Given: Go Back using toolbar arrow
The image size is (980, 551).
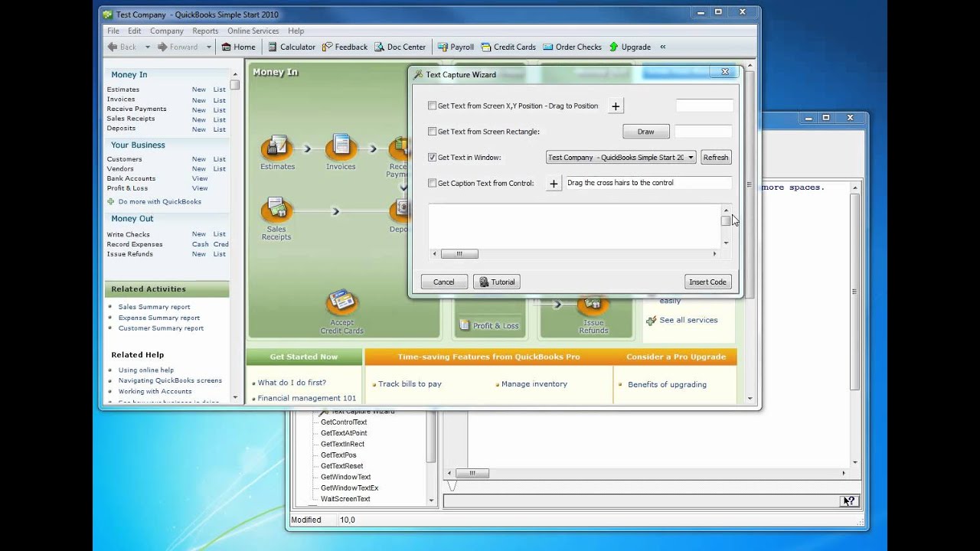Looking at the screenshot, I should [113, 47].
